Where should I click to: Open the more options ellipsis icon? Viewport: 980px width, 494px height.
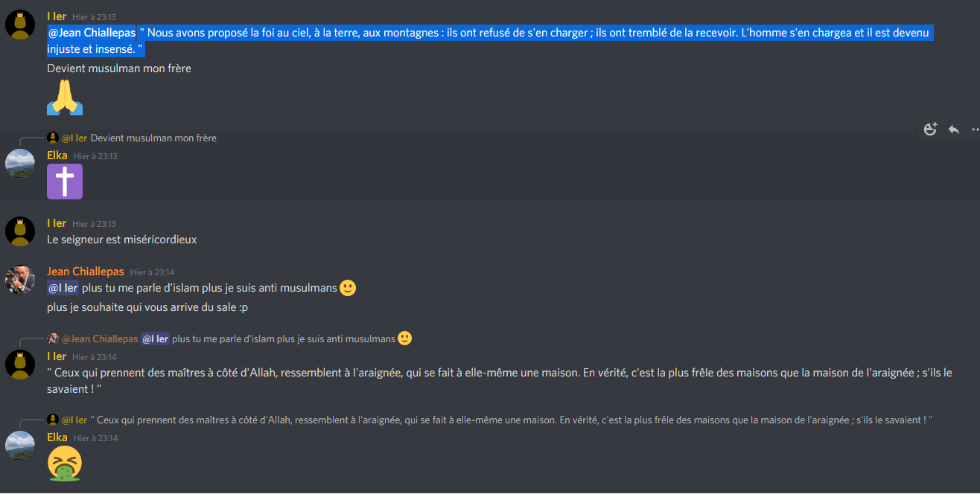tap(976, 129)
